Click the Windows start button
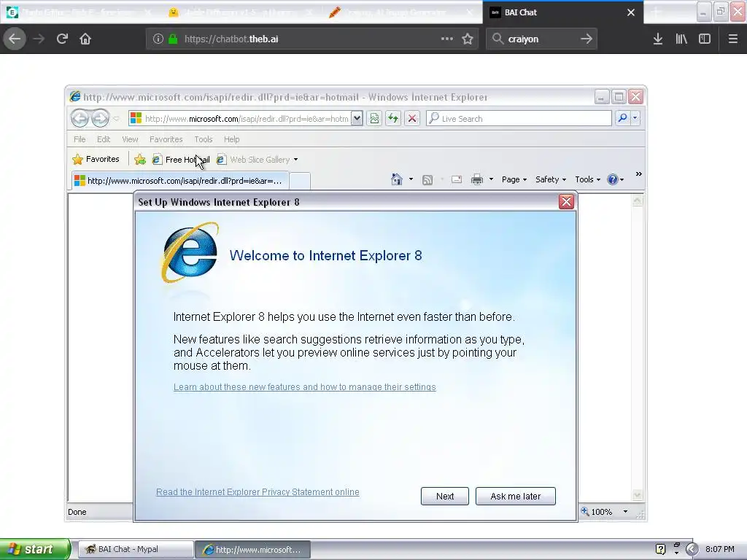 coord(35,549)
